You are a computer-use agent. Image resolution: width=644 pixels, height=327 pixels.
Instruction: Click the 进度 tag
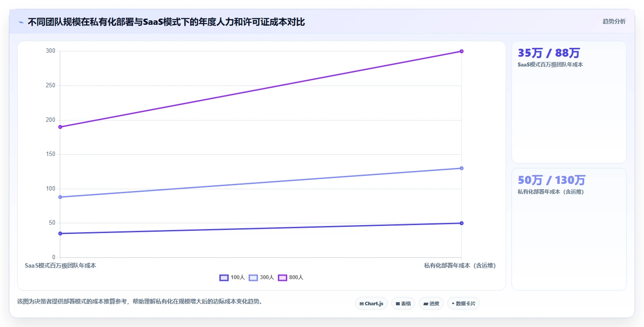click(x=431, y=304)
